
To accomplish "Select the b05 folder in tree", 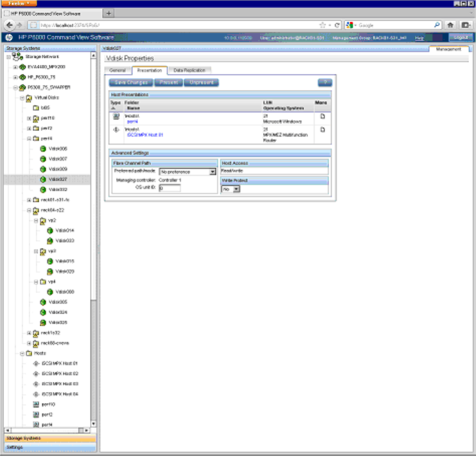I will (x=45, y=108).
